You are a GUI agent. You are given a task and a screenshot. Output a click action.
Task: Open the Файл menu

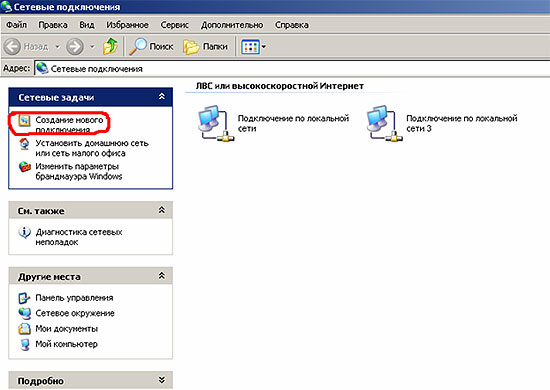16,25
